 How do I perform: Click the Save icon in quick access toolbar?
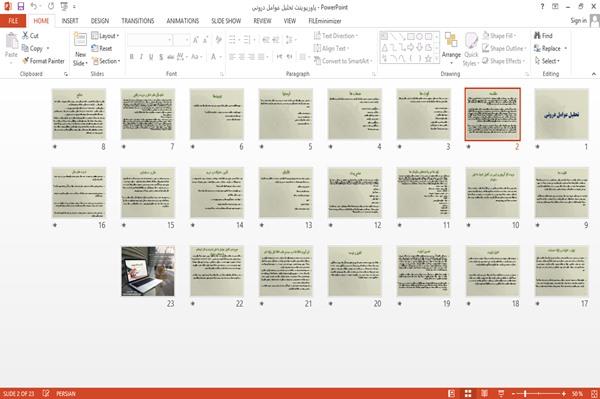point(21,7)
